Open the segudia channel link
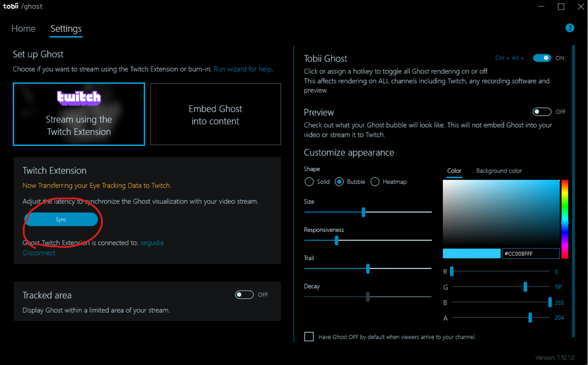The image size is (588, 365). point(152,243)
